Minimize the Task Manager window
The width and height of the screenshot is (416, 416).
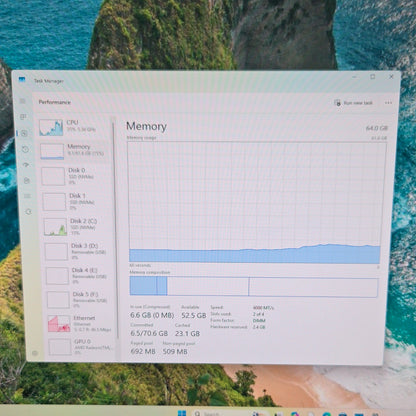tap(354, 77)
